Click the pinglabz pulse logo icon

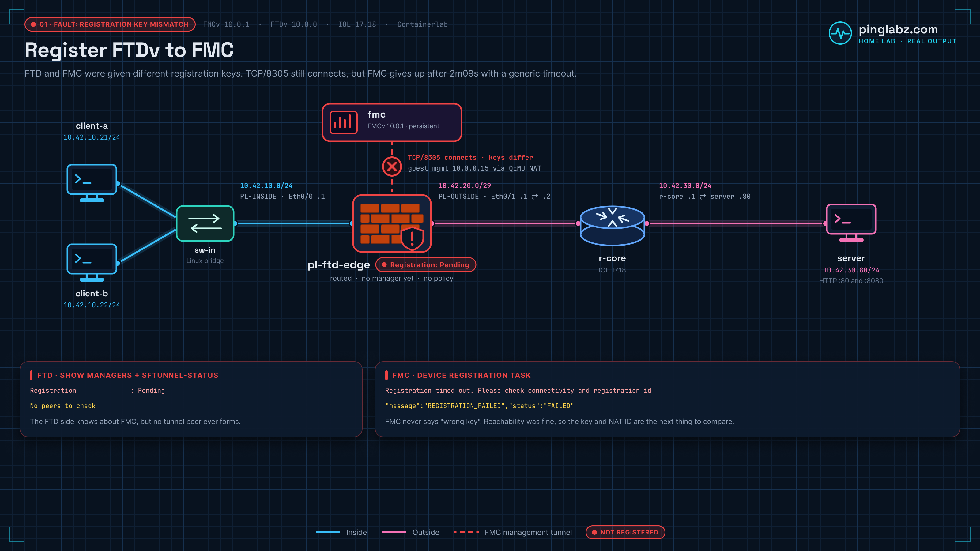840,33
